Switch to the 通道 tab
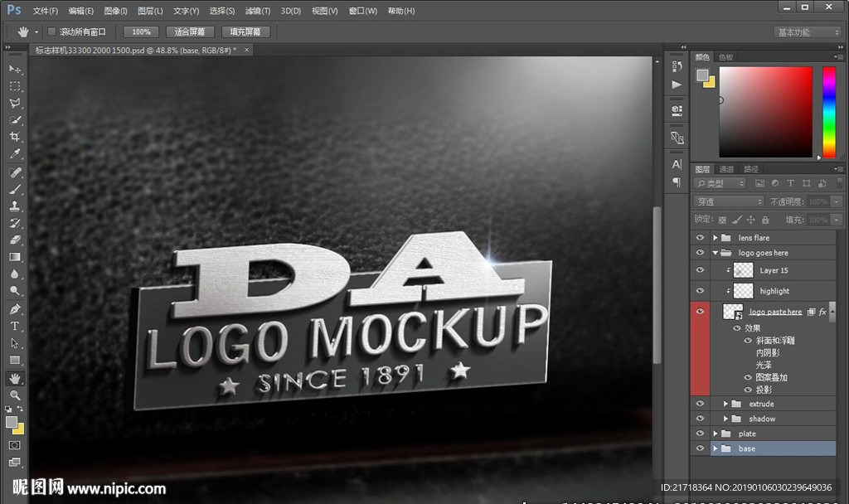 [726, 169]
